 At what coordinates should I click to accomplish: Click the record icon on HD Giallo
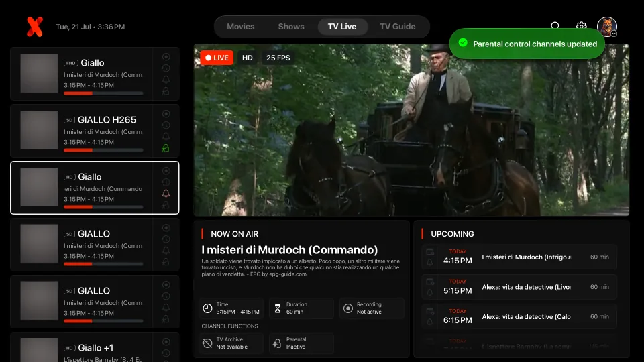pyautogui.click(x=166, y=171)
